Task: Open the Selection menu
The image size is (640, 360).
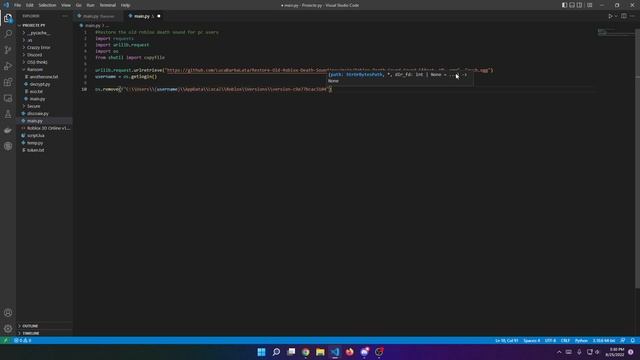Action: [x=47, y=5]
